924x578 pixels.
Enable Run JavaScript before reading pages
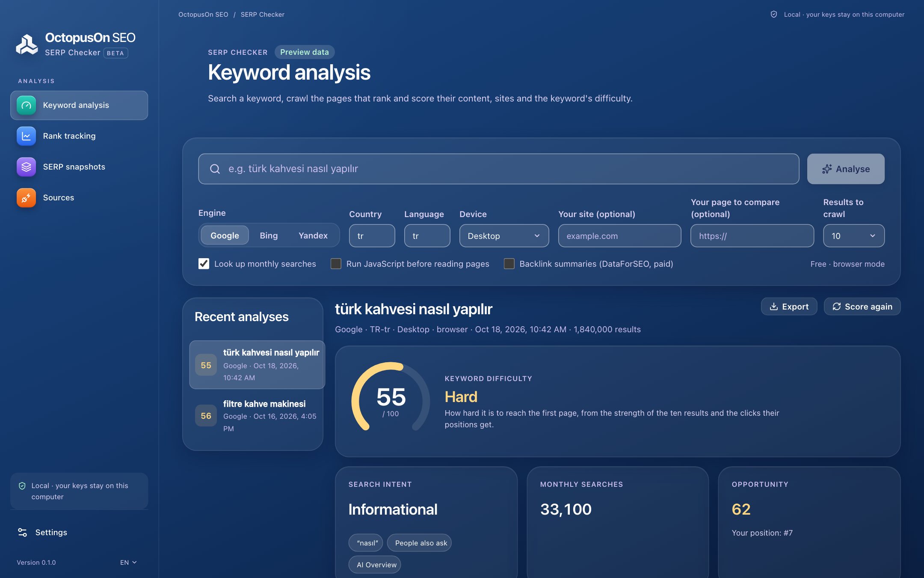pos(336,264)
